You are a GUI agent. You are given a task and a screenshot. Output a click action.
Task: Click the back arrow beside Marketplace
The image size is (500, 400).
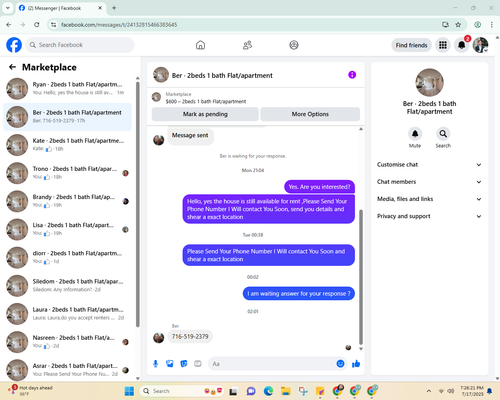coord(12,67)
